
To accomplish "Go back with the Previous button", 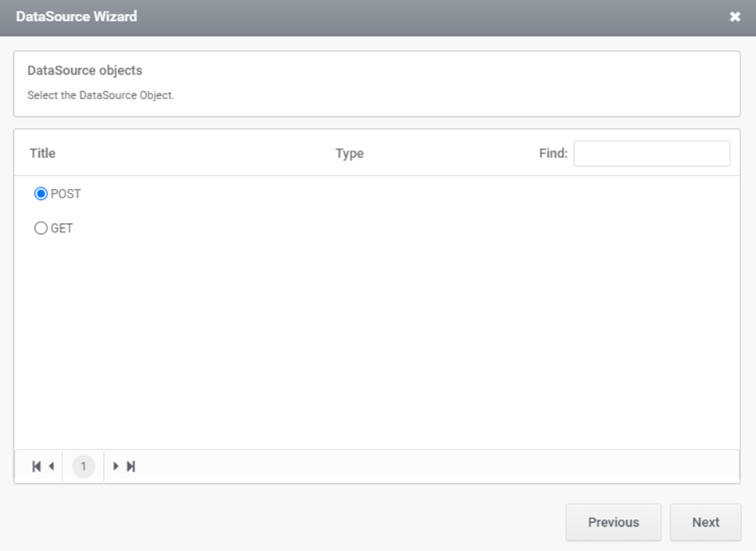I will pyautogui.click(x=613, y=522).
